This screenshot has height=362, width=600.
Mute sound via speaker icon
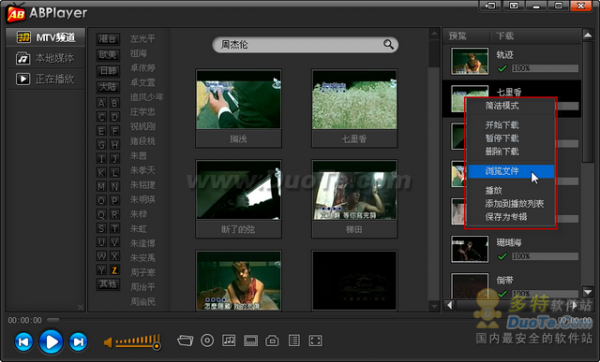pyautogui.click(x=108, y=342)
